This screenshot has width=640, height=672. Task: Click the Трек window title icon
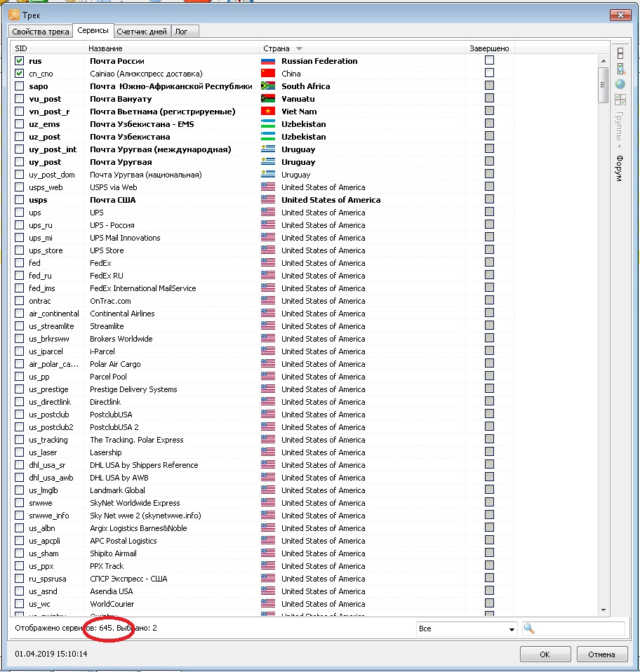pyautogui.click(x=14, y=15)
